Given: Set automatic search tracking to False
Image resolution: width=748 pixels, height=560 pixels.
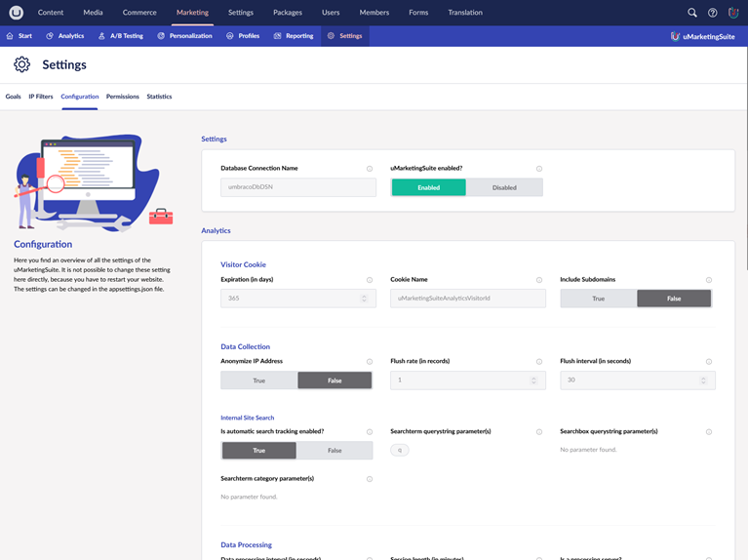Looking at the screenshot, I should pos(335,451).
